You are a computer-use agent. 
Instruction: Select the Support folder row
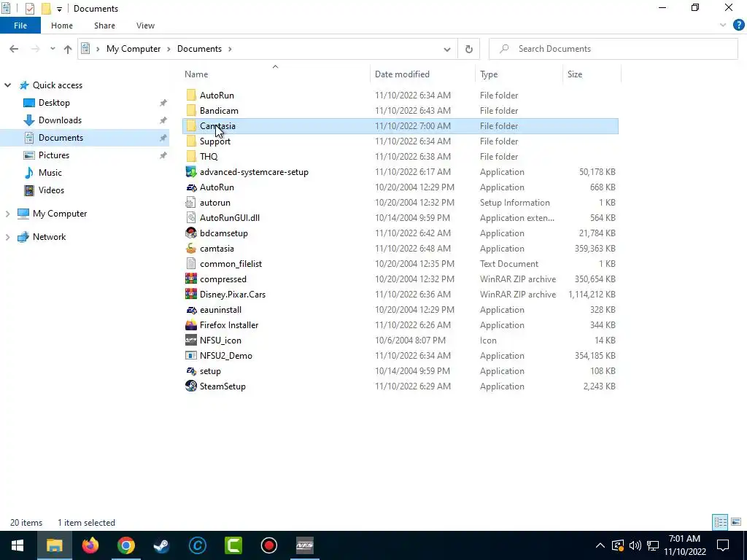pos(400,141)
